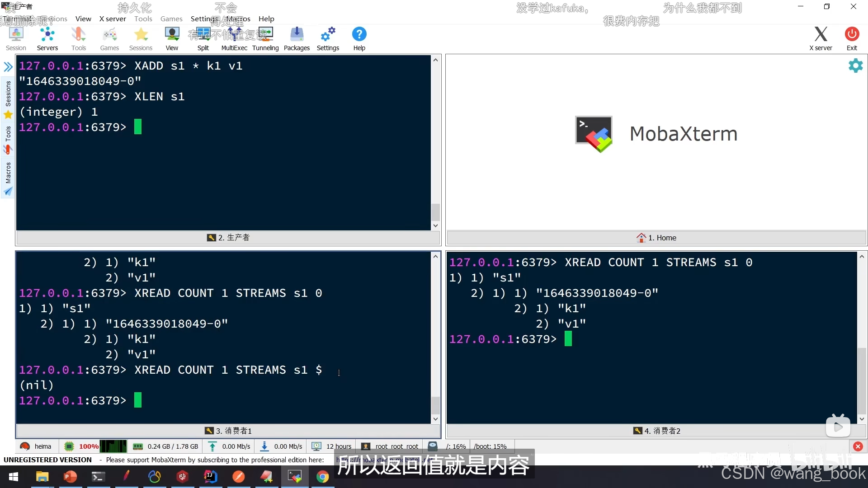
Task: Select the '2. 生产者' terminal tab
Action: tap(228, 238)
